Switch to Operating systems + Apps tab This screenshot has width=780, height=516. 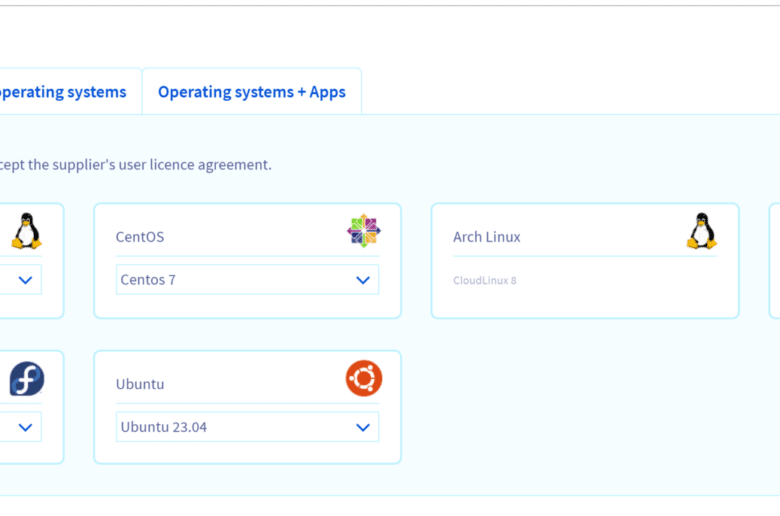tap(252, 92)
